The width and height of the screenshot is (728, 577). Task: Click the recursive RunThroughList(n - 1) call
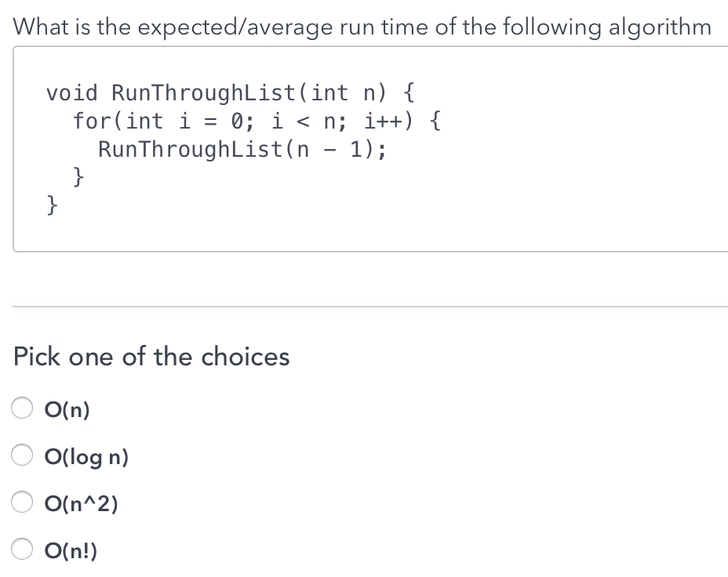click(x=242, y=149)
